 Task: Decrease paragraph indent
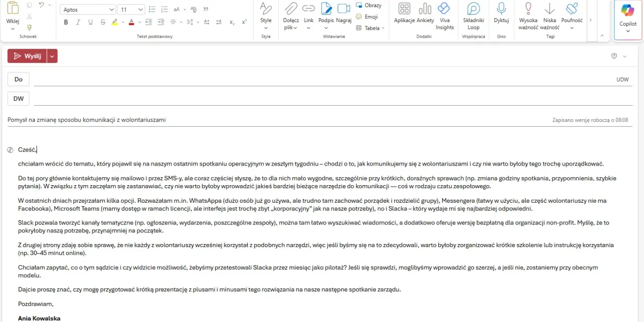tap(148, 22)
